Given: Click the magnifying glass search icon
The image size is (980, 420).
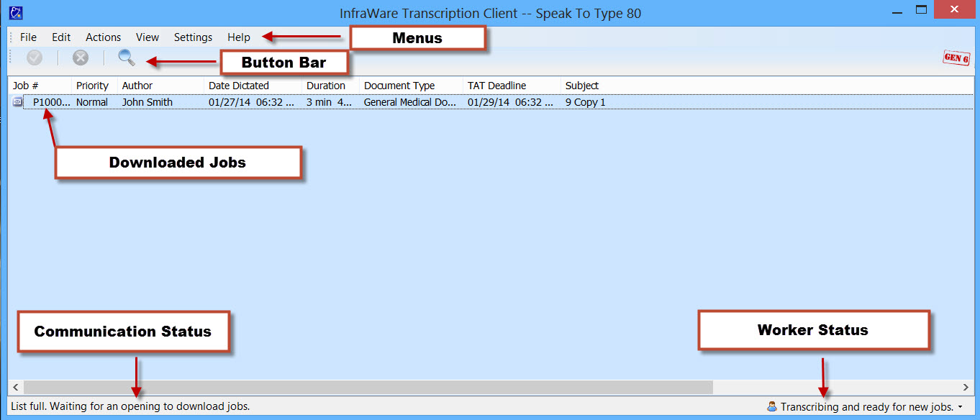Looking at the screenshot, I should 127,58.
